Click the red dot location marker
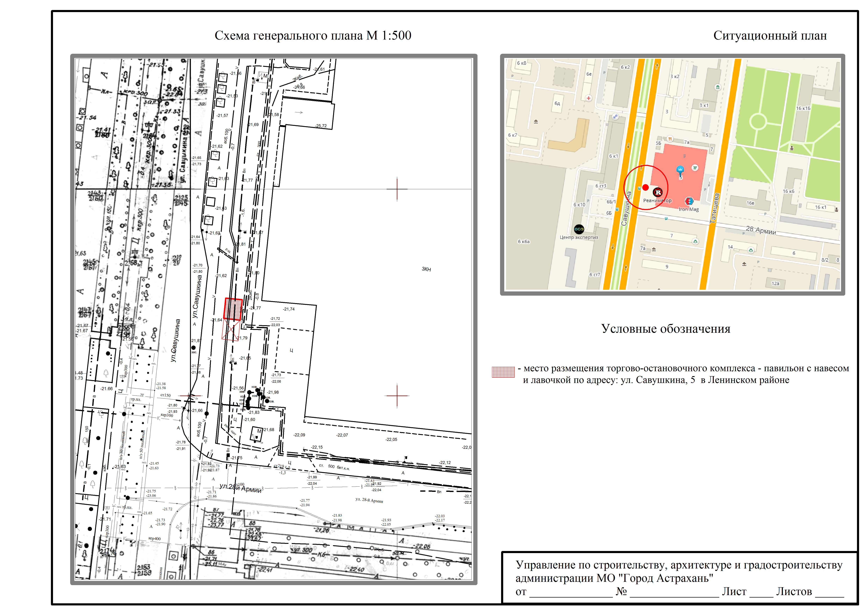The image size is (868, 614). tap(646, 187)
